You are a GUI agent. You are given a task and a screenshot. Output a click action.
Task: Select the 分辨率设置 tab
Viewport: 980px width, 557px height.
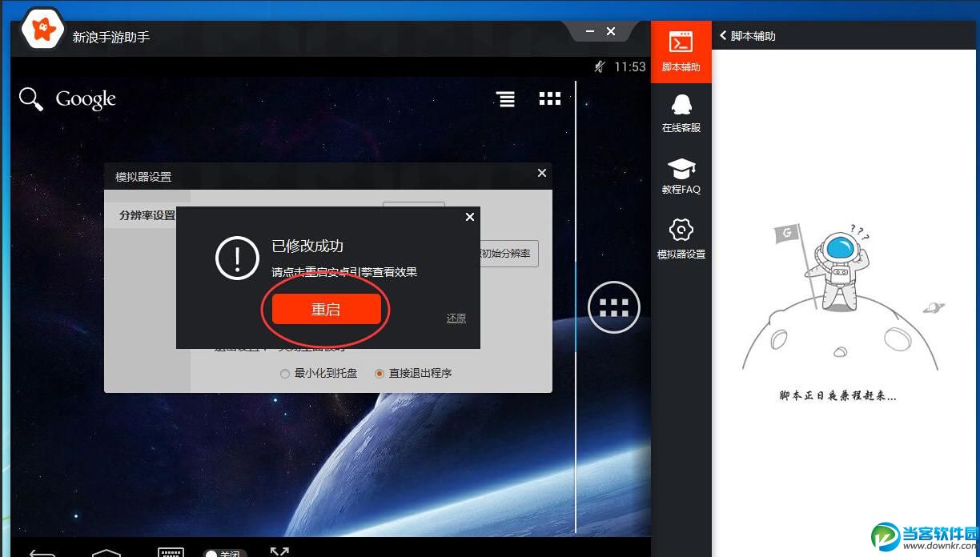tap(147, 215)
